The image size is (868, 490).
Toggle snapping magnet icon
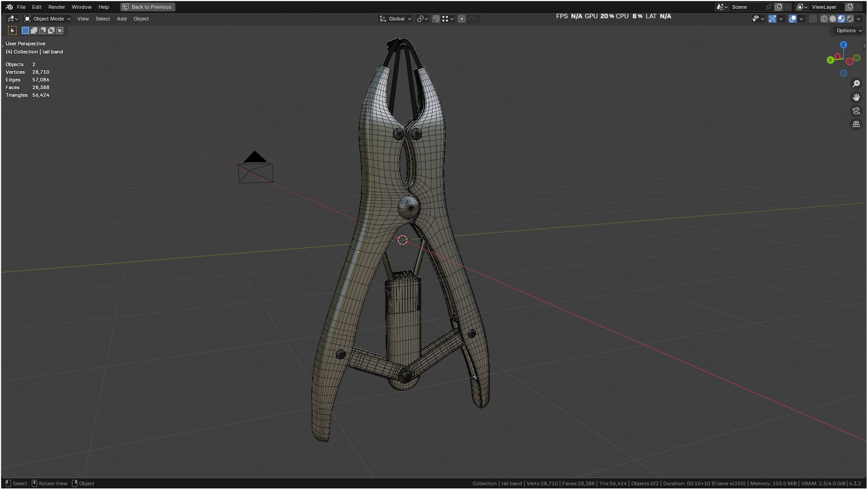[x=436, y=19]
